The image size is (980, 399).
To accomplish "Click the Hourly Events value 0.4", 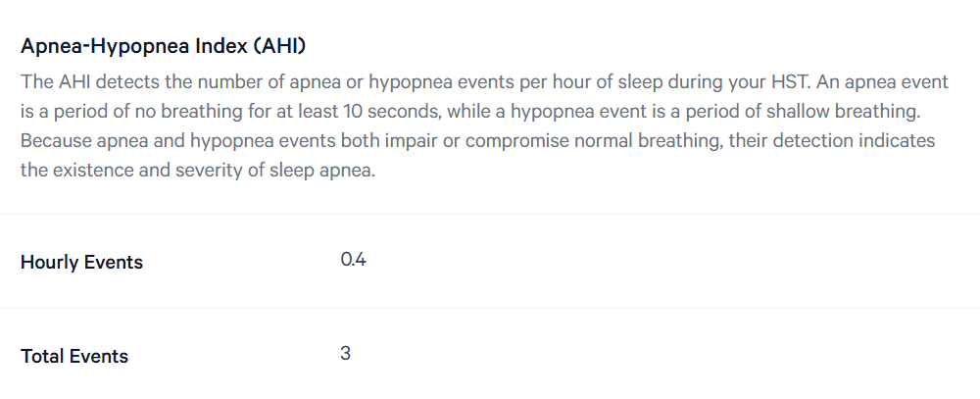I will click(353, 260).
